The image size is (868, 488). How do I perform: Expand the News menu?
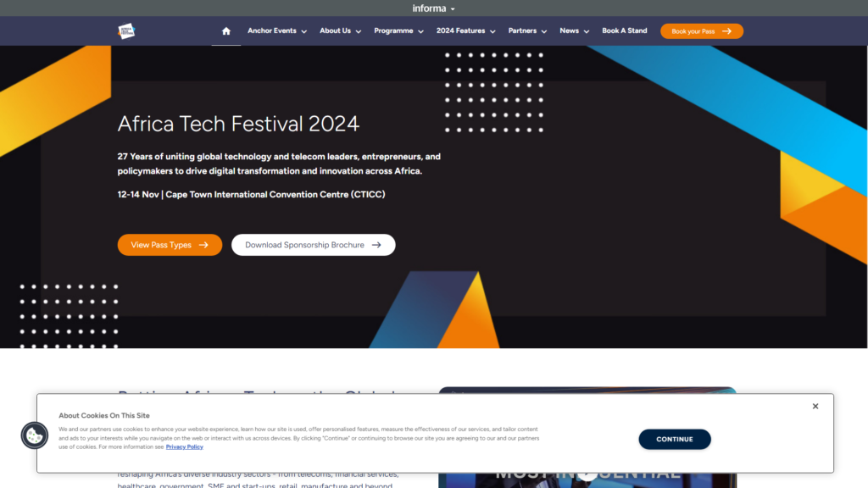574,31
